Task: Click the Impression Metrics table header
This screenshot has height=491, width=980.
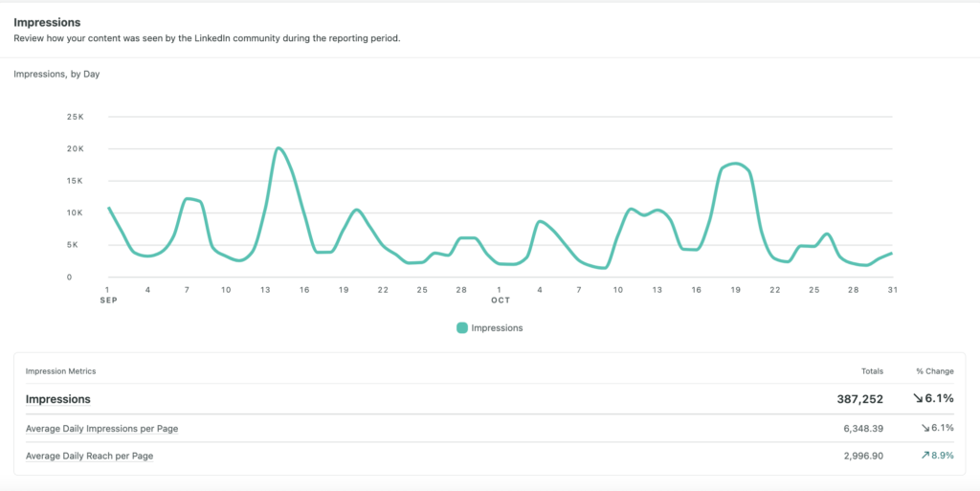Action: click(60, 371)
